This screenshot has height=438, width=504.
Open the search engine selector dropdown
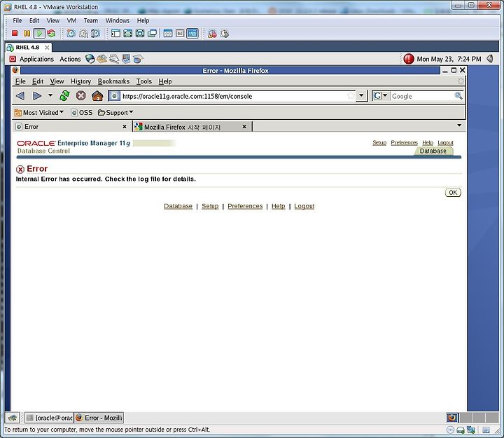tap(381, 96)
